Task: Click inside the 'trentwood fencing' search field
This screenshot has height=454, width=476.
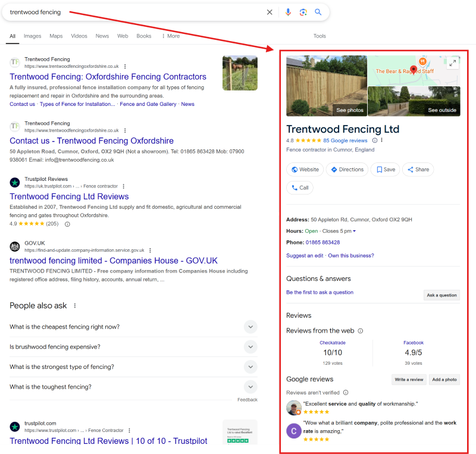Action: pyautogui.click(x=133, y=12)
